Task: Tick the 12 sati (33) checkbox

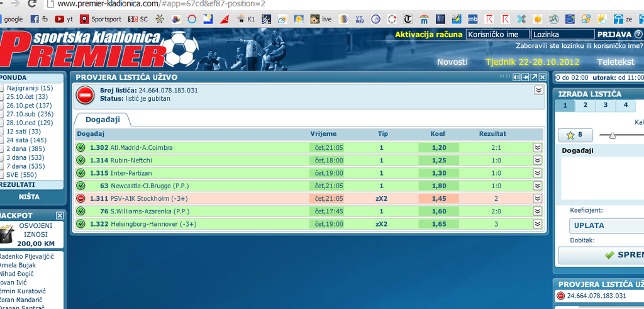Action: pos(2,132)
